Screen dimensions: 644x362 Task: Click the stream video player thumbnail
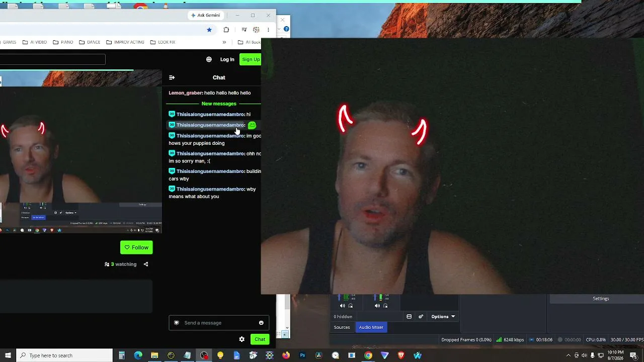(80, 152)
